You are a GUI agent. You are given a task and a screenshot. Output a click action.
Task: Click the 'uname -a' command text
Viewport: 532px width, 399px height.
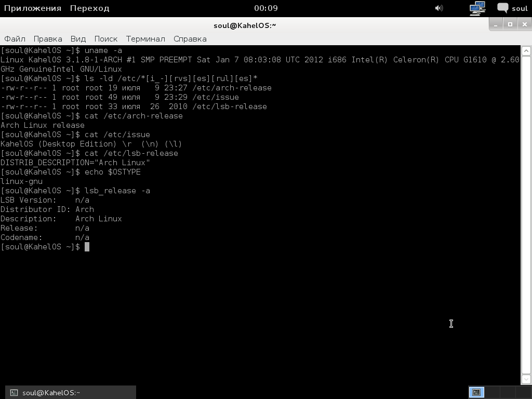(x=103, y=50)
